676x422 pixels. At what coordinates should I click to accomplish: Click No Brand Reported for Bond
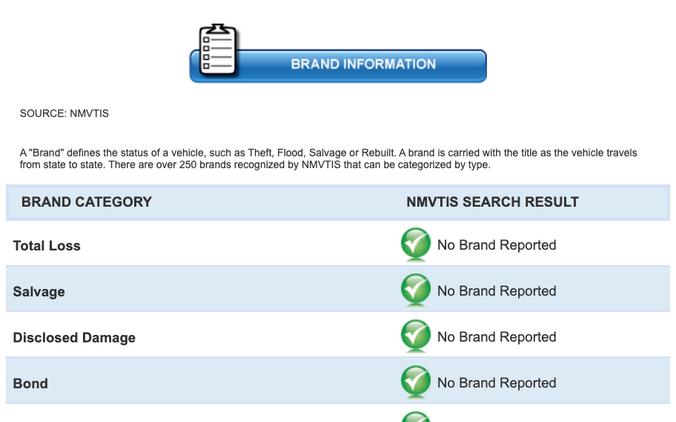pos(497,383)
